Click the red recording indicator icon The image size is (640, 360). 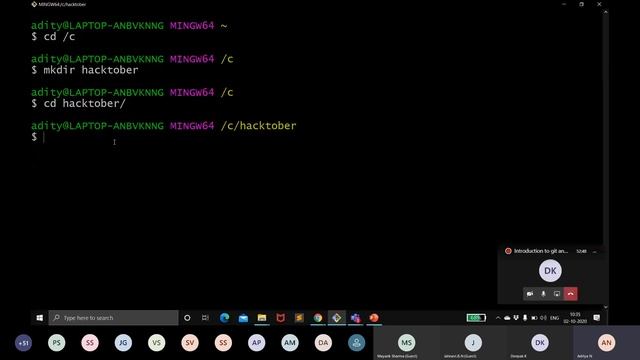pyautogui.click(x=508, y=251)
